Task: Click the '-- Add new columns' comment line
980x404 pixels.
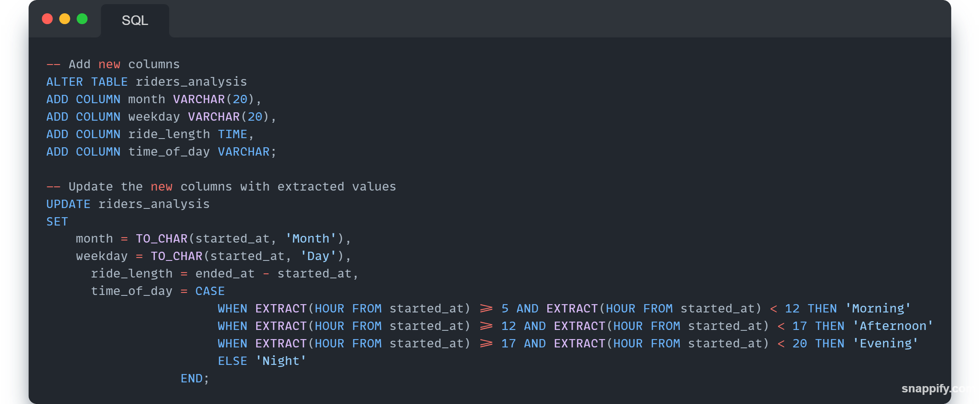Action: [x=113, y=64]
